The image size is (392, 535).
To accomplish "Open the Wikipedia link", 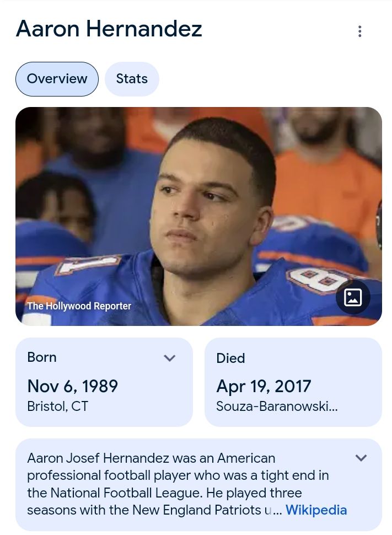I will point(316,510).
